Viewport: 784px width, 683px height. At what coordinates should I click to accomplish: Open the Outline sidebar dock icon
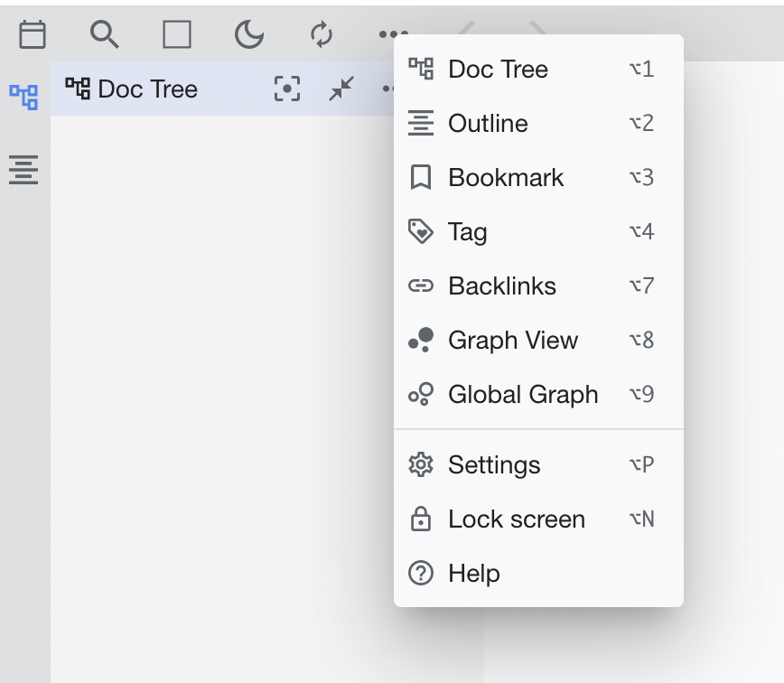click(24, 169)
